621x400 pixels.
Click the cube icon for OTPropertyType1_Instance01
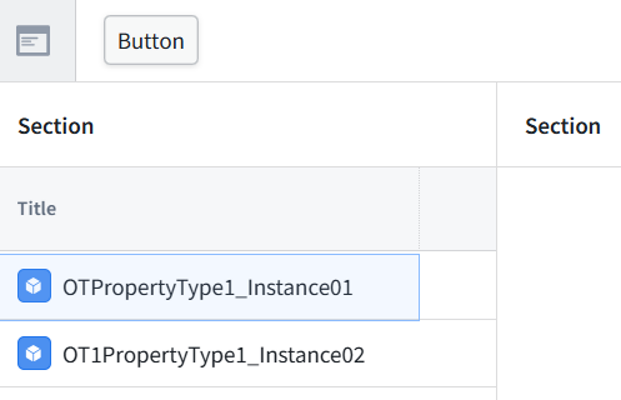click(x=34, y=286)
